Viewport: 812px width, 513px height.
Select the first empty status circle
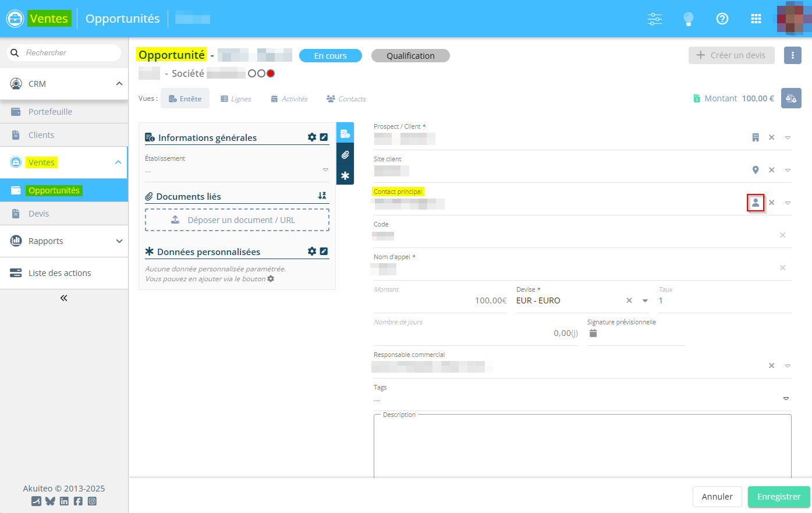(252, 73)
